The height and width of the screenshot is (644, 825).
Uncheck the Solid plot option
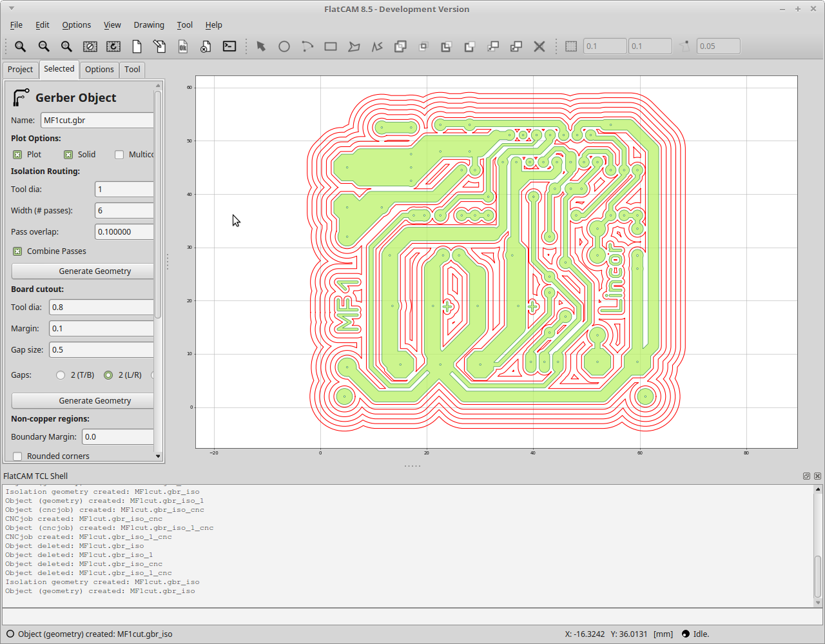68,155
